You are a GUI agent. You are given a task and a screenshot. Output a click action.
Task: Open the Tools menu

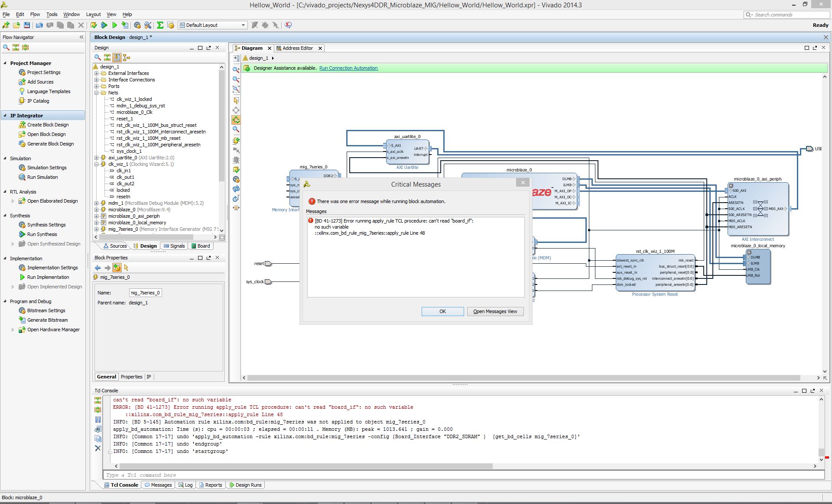point(52,14)
